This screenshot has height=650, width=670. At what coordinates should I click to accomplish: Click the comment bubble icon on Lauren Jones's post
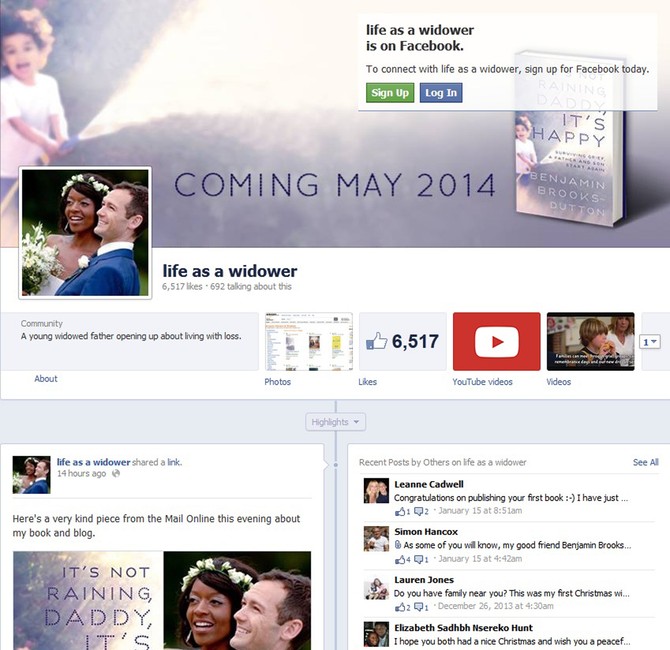click(x=419, y=607)
